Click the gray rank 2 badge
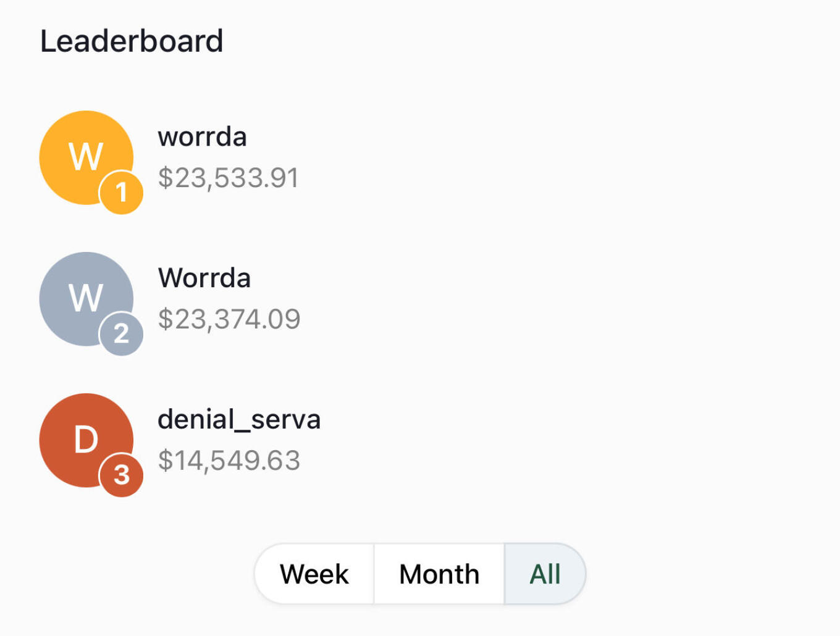Image resolution: width=840 pixels, height=636 pixels. (x=122, y=334)
